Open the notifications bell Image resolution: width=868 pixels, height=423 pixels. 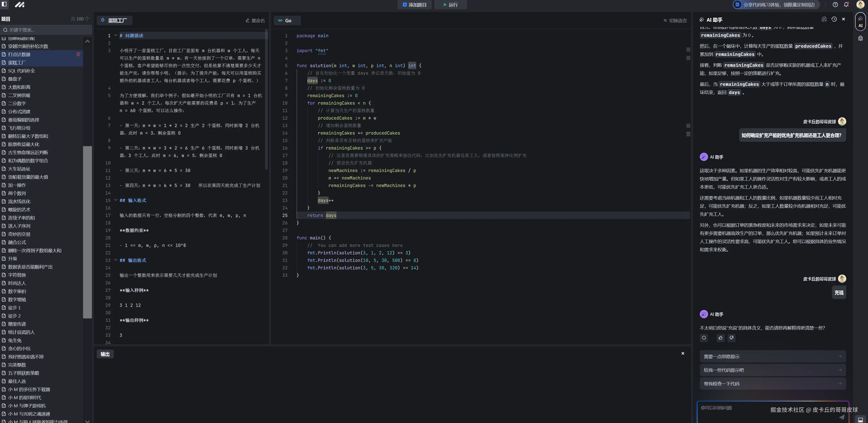coord(846,4)
